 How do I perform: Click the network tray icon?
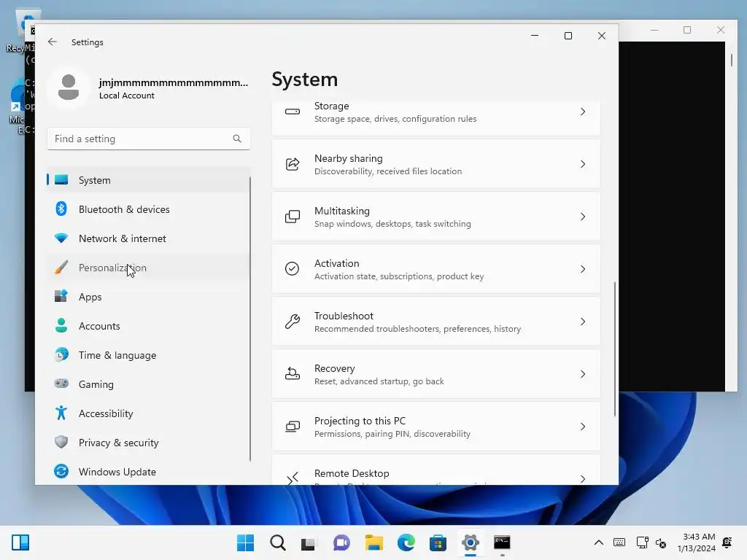click(642, 542)
